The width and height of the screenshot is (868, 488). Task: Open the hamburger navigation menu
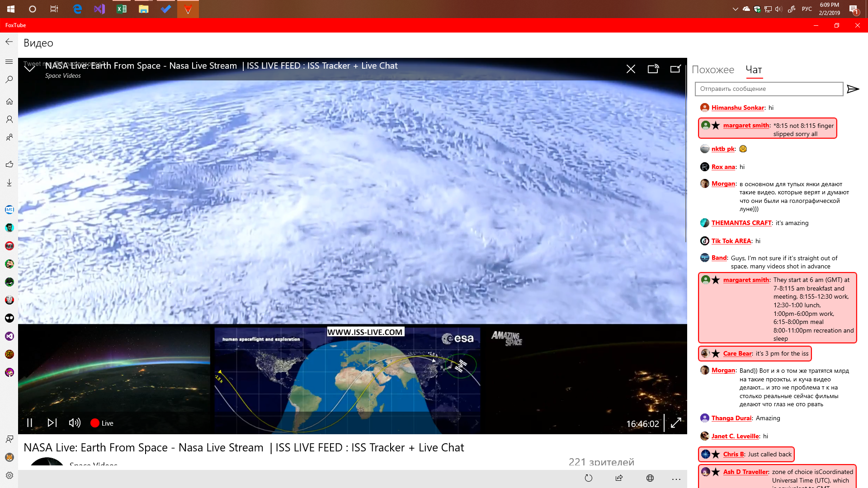click(9, 61)
